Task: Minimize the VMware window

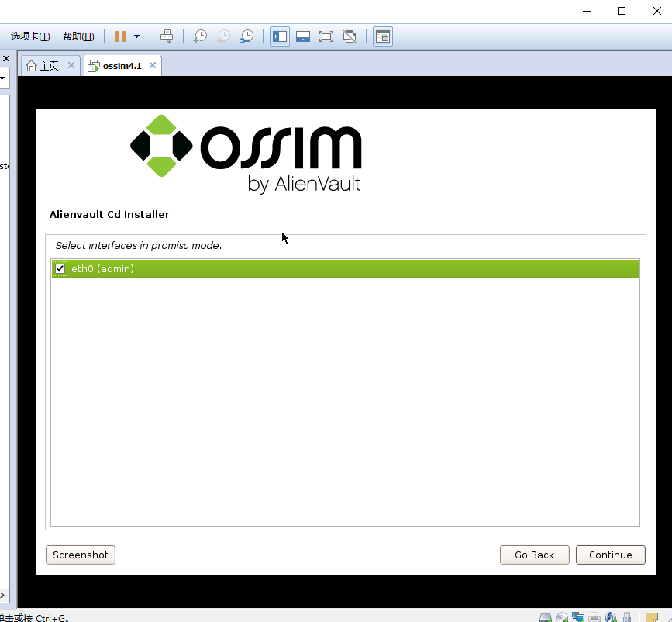Action: (587, 11)
